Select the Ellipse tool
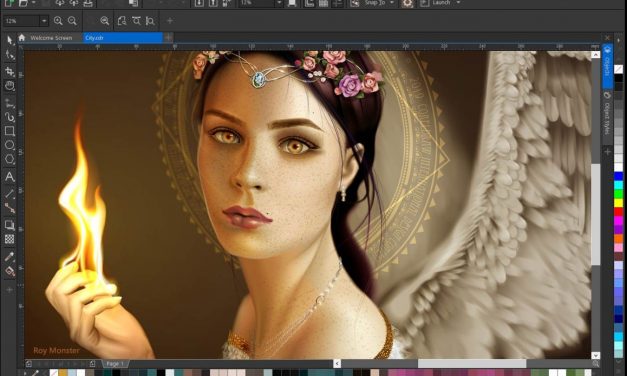The width and height of the screenshot is (627, 376). (x=10, y=145)
